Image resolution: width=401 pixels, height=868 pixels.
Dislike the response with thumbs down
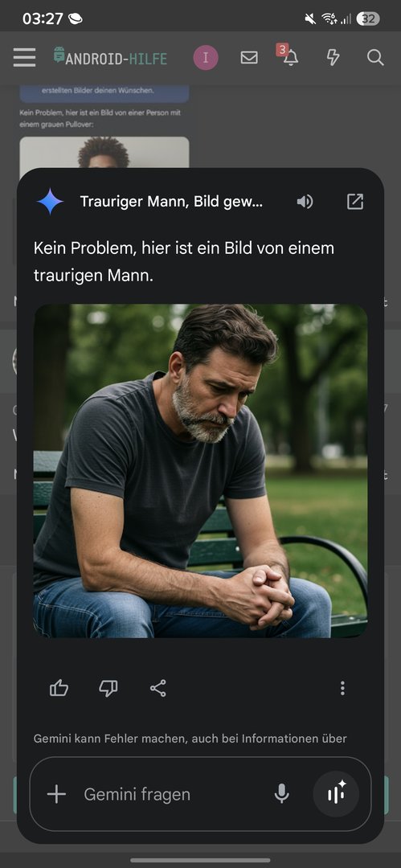pyautogui.click(x=108, y=688)
